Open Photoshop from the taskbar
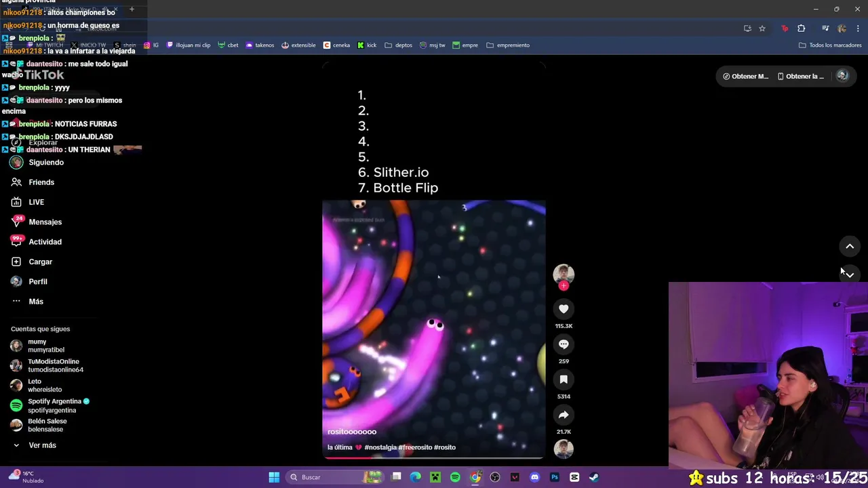The height and width of the screenshot is (488, 868). coord(555,477)
